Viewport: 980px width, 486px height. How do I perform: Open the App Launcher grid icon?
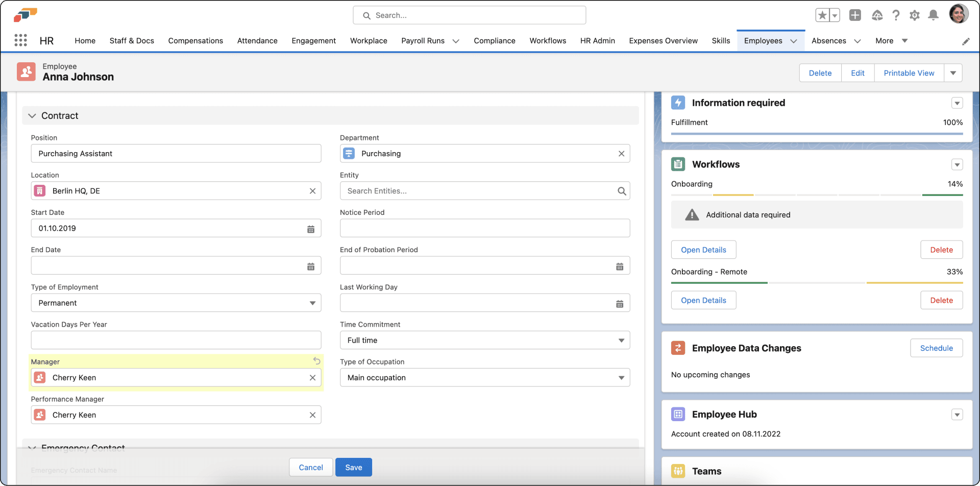(20, 40)
